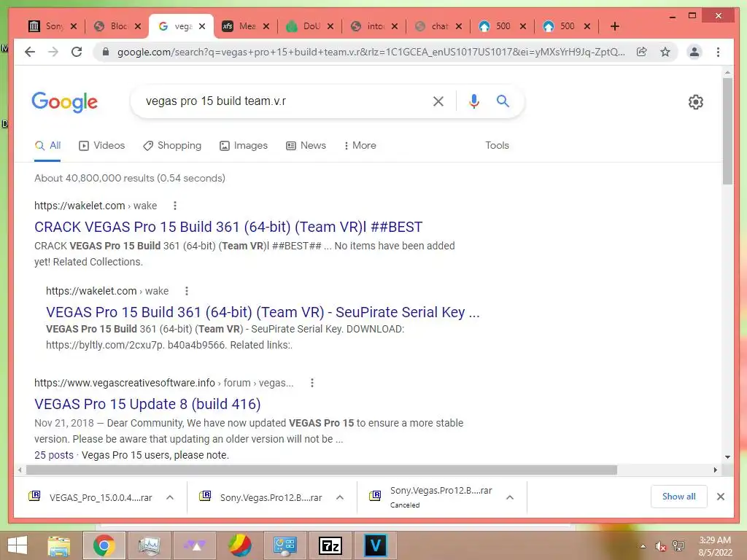Image resolution: width=747 pixels, height=560 pixels.
Task: Click the horizontal scroll right arrow
Action: (715, 470)
